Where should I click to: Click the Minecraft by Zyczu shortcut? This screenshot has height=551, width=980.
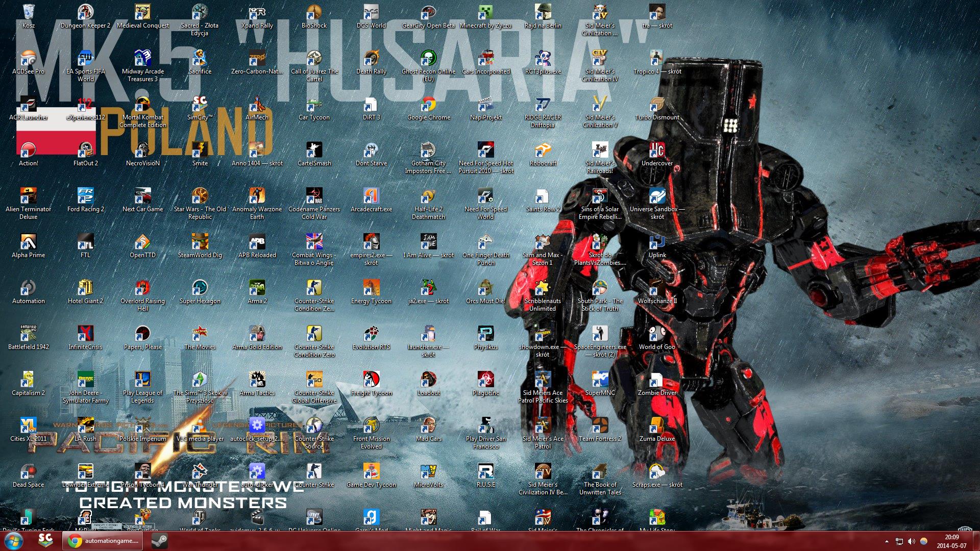click(x=485, y=16)
